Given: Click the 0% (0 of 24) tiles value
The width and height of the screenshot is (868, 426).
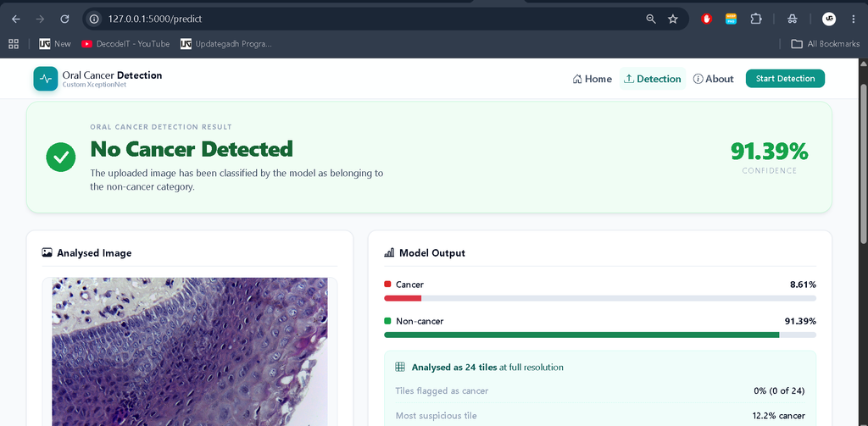Looking at the screenshot, I should [779, 390].
